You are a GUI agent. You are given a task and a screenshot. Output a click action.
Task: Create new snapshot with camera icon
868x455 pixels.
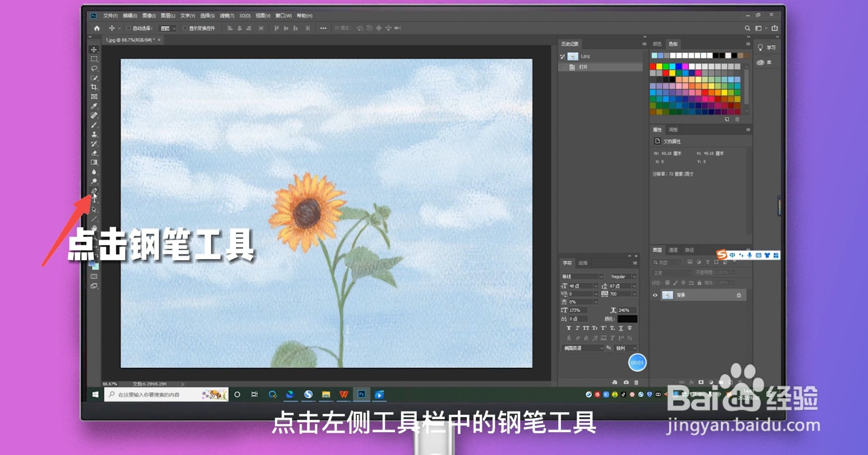pos(626,382)
